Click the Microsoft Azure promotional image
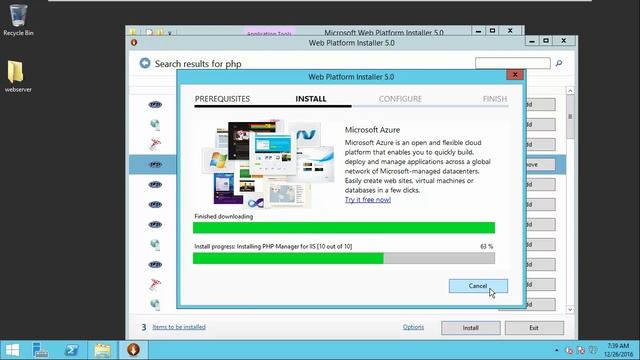Viewport: 640px width, 360px height. (x=268, y=164)
